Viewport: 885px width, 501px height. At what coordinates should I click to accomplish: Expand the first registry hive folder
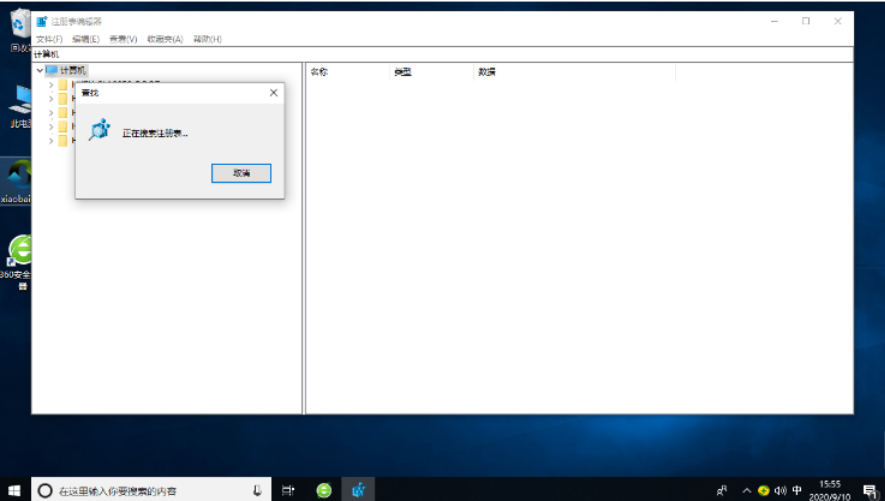51,85
